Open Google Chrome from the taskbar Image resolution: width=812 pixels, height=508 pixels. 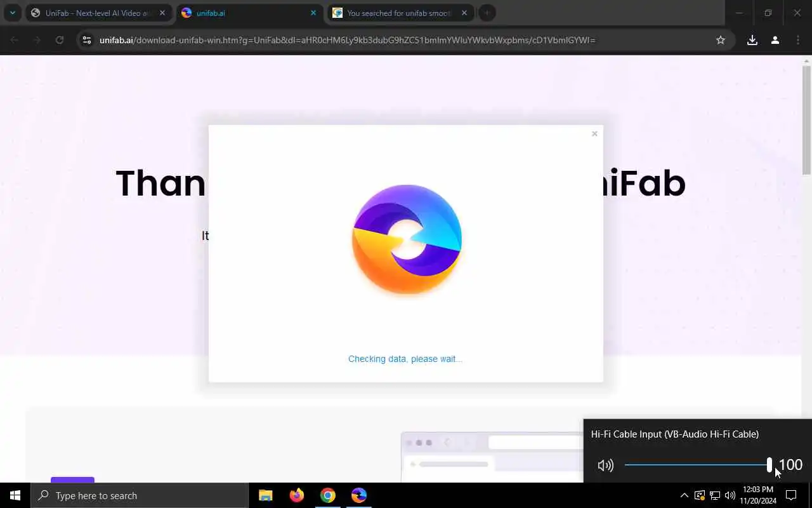(327, 495)
